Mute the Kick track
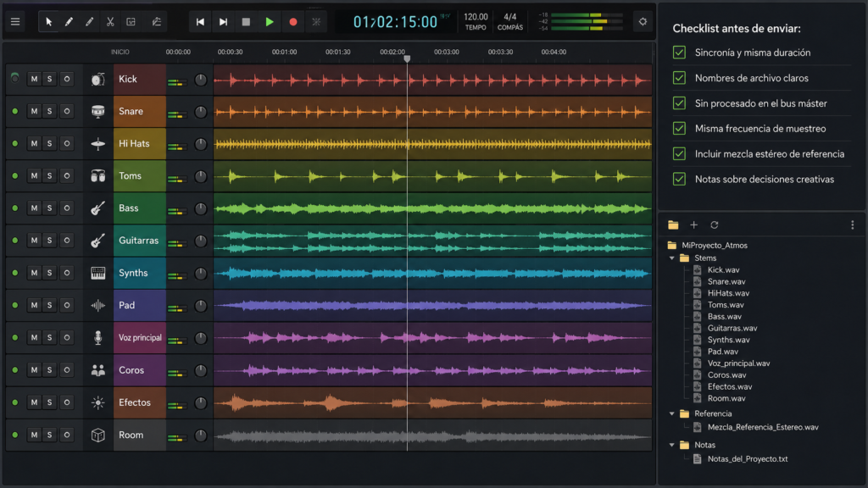 click(x=34, y=79)
